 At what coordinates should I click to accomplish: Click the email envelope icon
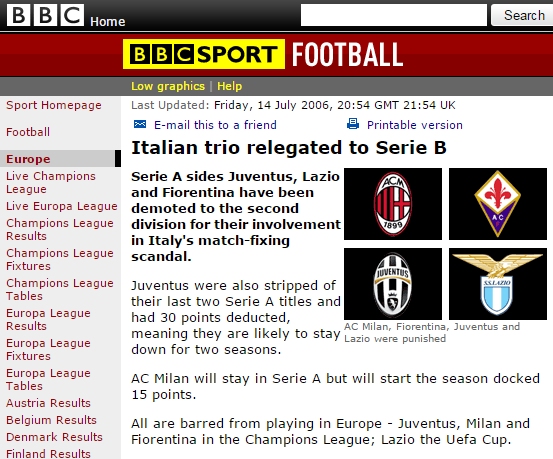coord(140,124)
